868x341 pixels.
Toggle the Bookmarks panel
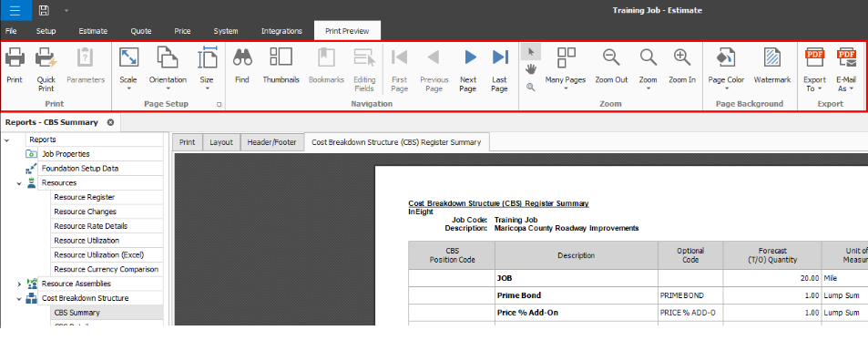pos(327,68)
